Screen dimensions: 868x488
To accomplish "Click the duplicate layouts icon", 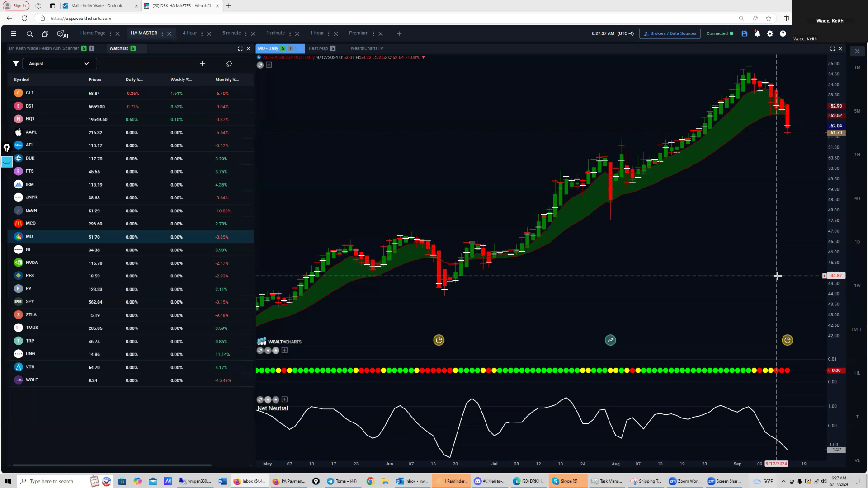I will coord(45,33).
